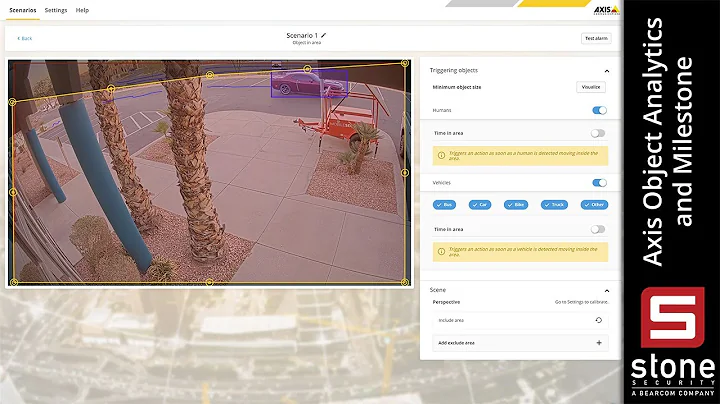Deselect the Other vehicle chip
The width and height of the screenshot is (720, 404).
pyautogui.click(x=594, y=205)
